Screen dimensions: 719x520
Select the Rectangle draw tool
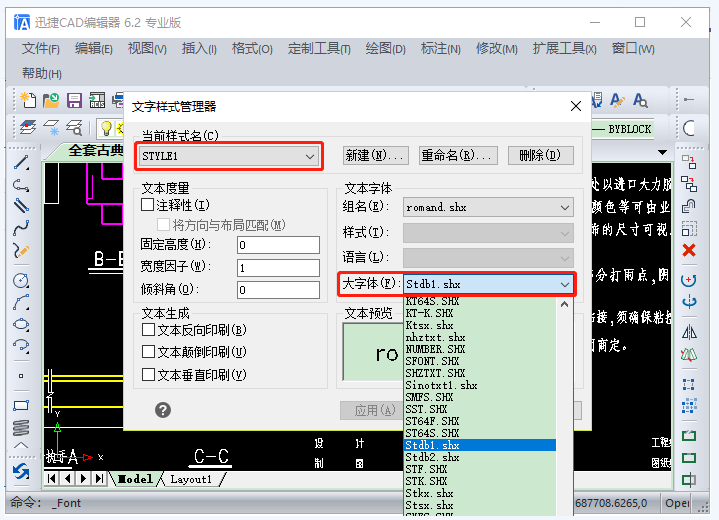(21, 405)
